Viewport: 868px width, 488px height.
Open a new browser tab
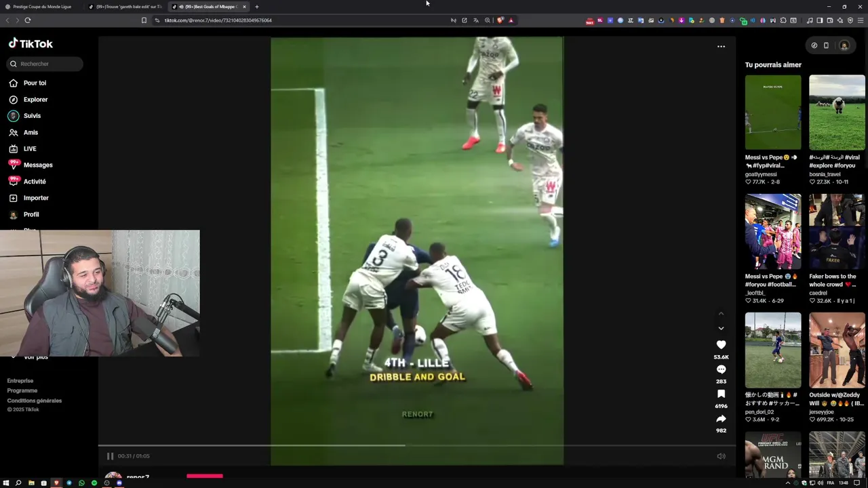pyautogui.click(x=256, y=7)
